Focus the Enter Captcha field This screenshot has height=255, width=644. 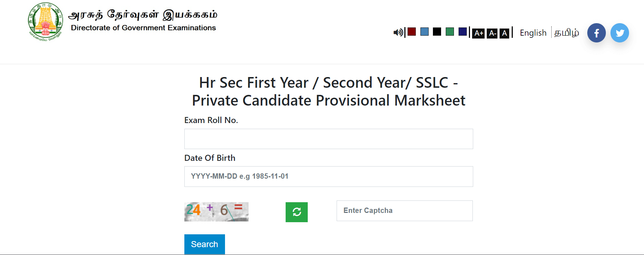point(405,211)
